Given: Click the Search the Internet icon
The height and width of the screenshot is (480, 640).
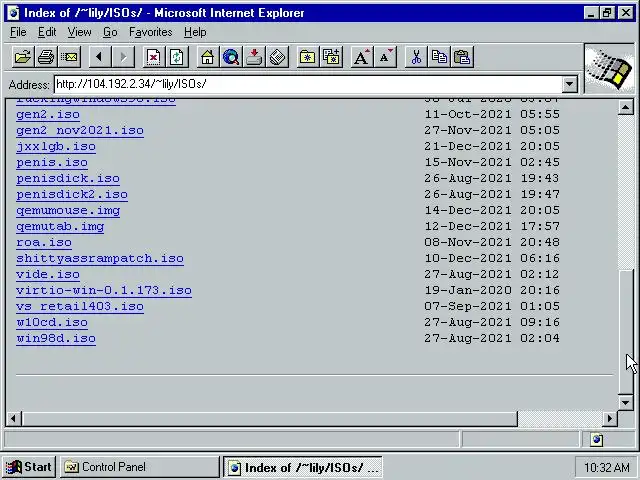Looking at the screenshot, I should 231,57.
